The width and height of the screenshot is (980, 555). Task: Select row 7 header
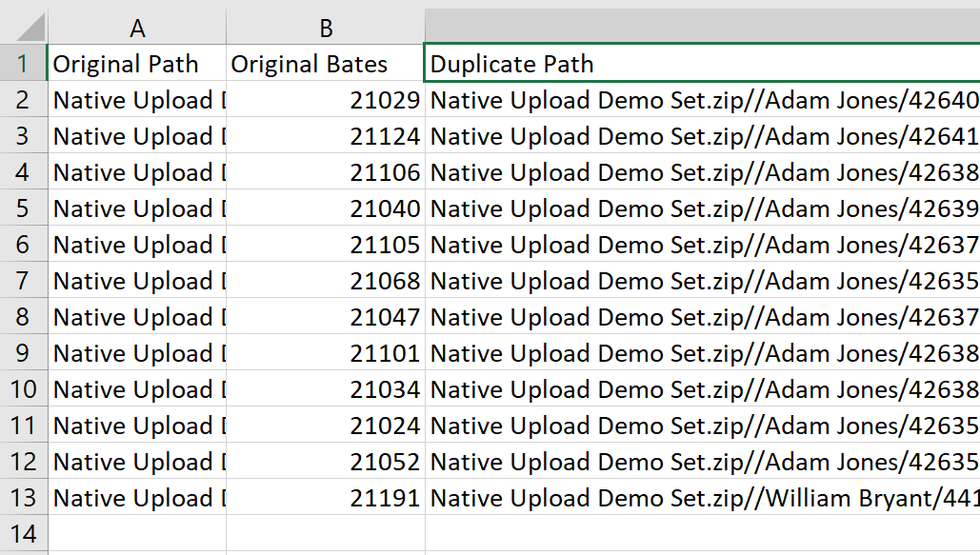(x=24, y=281)
